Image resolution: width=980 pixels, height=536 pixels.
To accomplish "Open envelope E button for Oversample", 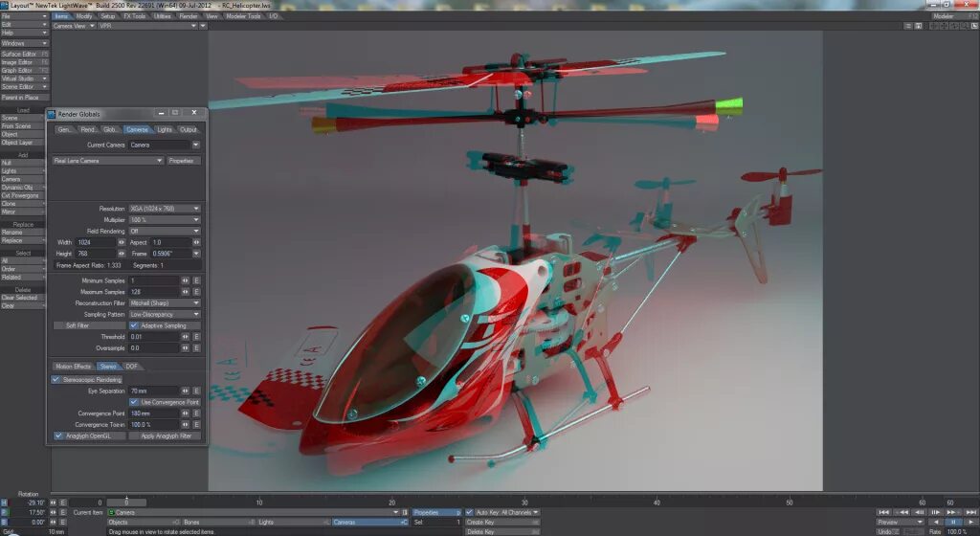I will (x=196, y=348).
